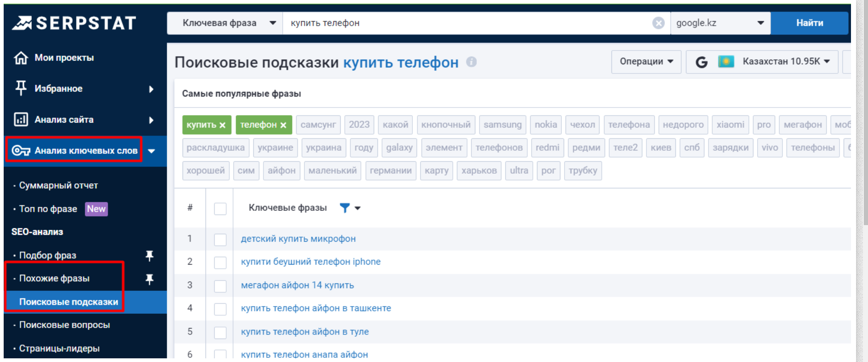The image size is (868, 362).
Task: Expand the Анализ сайта submenu arrow
Action: (151, 120)
